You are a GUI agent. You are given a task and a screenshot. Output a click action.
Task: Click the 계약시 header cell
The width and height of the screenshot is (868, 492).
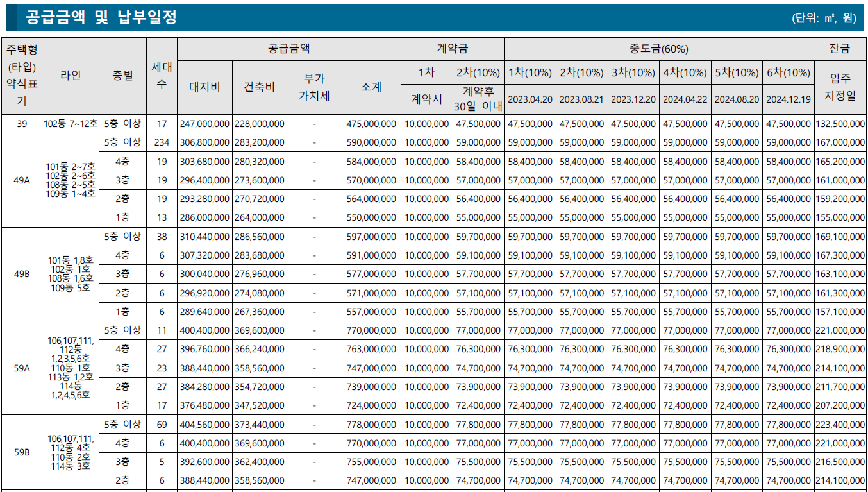[426, 99]
